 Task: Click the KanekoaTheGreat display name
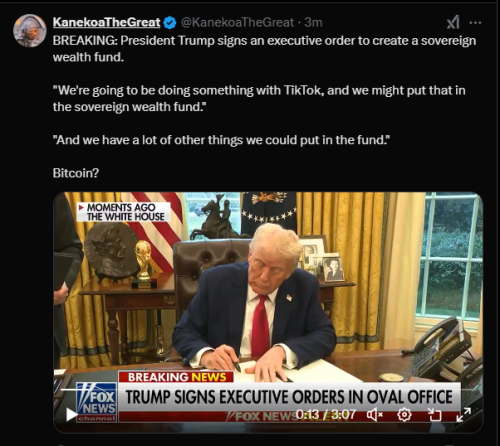(106, 22)
